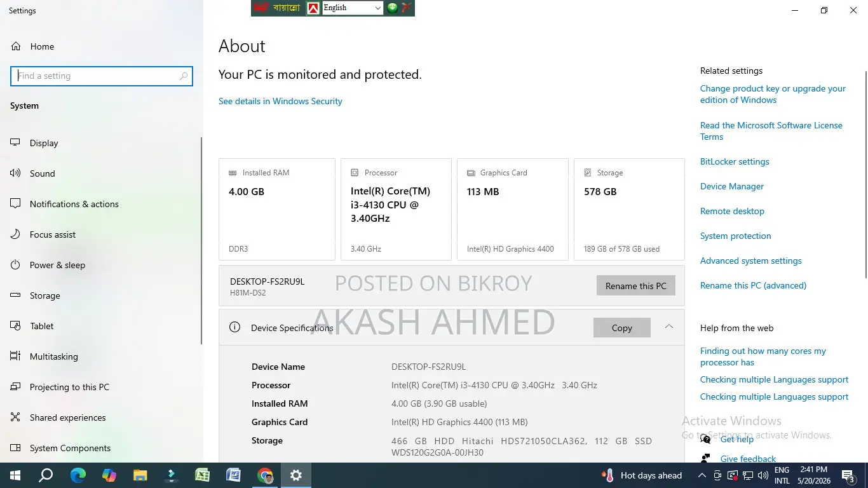
Task: Click the 4.00 GB (3.90 GB usable) value
Action: tap(439, 403)
